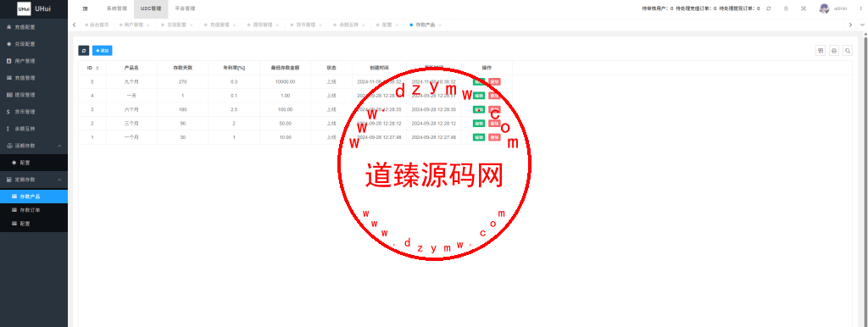Click the blue 添加 button
The width and height of the screenshot is (868, 327).
(x=102, y=50)
